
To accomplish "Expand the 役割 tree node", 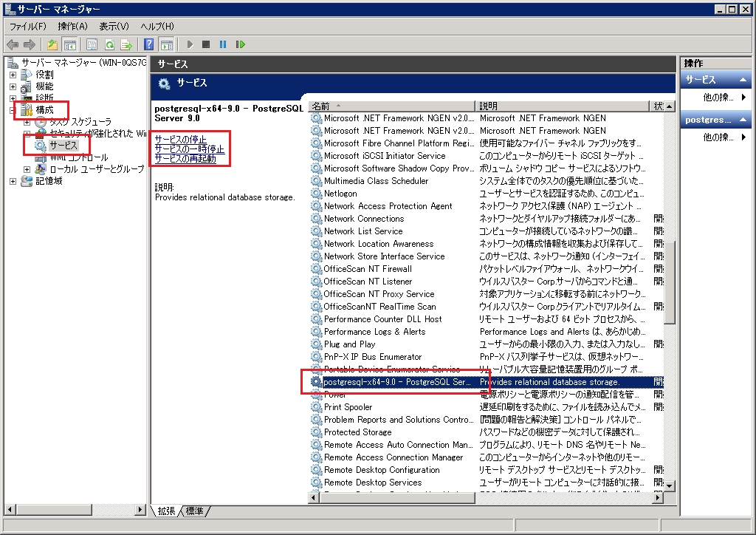I will [x=13, y=75].
